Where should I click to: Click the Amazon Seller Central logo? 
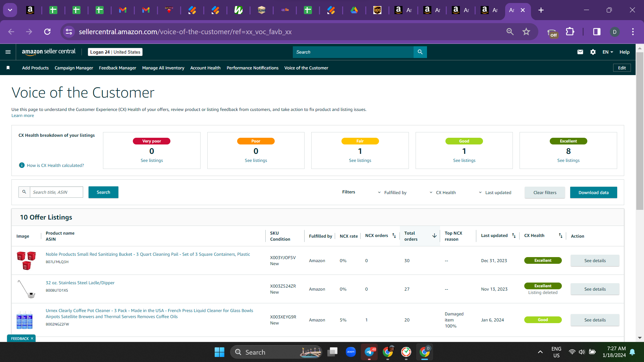tap(49, 52)
